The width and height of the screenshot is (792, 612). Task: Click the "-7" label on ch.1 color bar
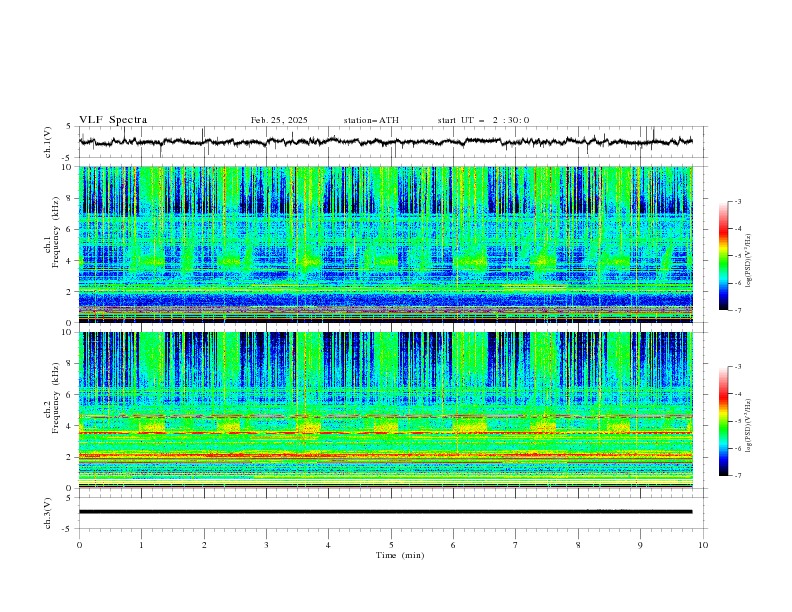coord(738,310)
